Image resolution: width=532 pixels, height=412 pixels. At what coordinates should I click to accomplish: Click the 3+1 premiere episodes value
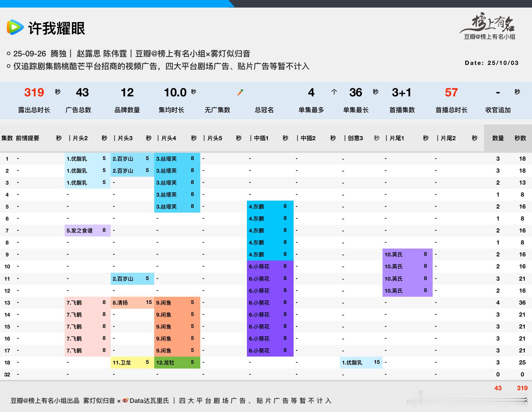401,92
